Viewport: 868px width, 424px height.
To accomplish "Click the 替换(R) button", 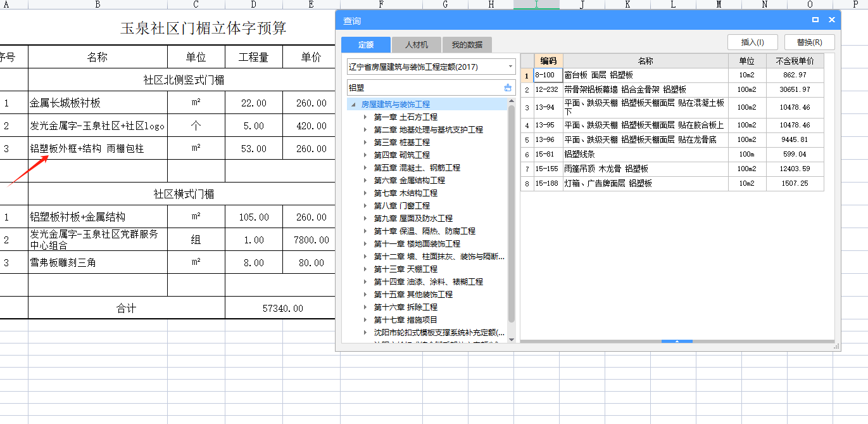I will pos(810,42).
